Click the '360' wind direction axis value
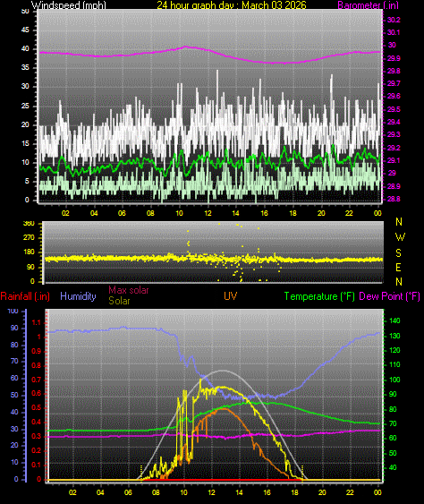This screenshot has width=424, height=504. 29,224
